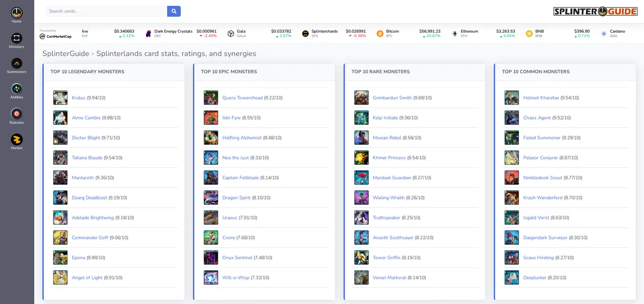The width and height of the screenshot is (644, 304).
Task: Click the Grimbardun Smith card thumbnail
Action: [361, 98]
